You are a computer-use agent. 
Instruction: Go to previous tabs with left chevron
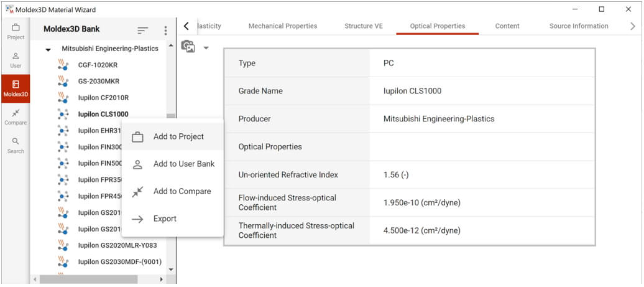[x=186, y=26]
